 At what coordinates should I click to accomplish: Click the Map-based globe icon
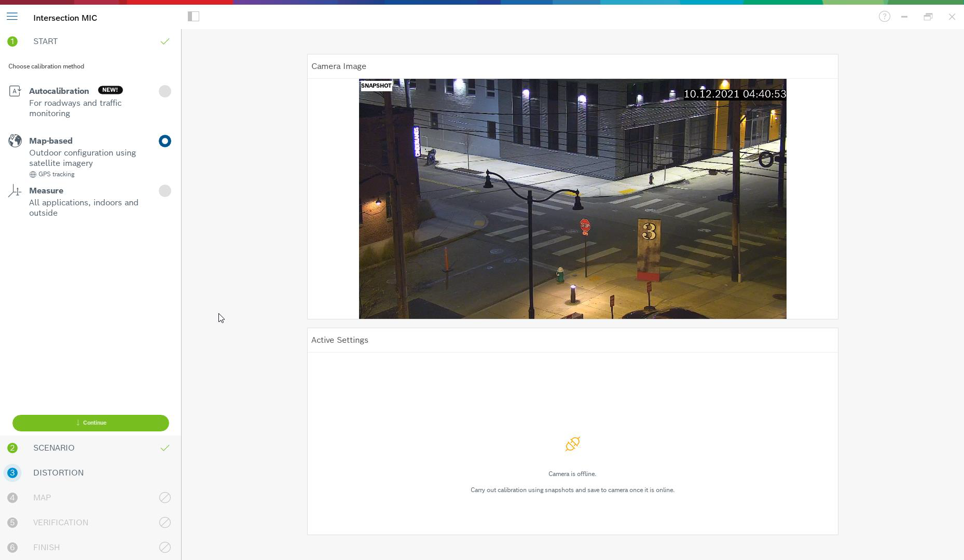click(x=15, y=141)
